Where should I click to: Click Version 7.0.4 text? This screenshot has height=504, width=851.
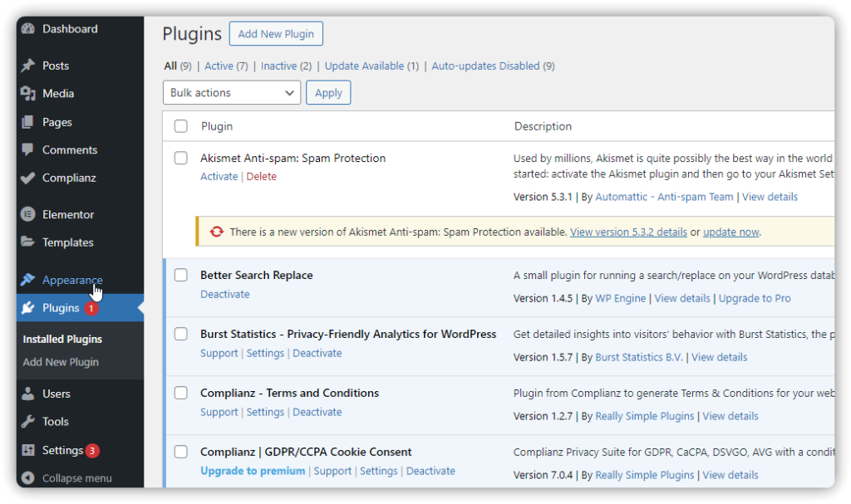pyautogui.click(x=543, y=475)
